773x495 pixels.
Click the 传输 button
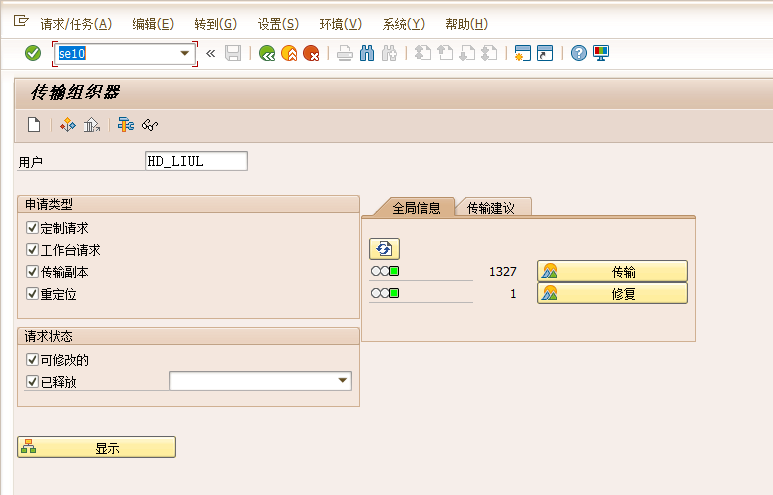point(612,271)
